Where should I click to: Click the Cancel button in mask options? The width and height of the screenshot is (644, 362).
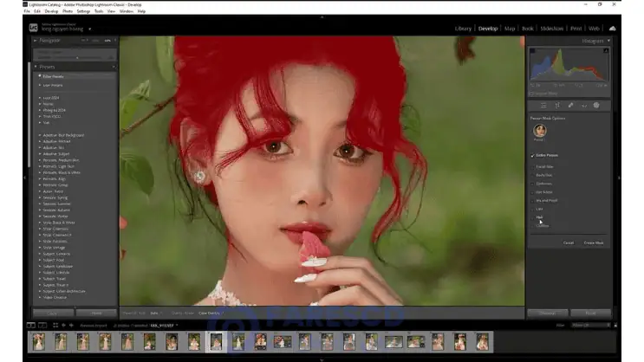click(x=569, y=242)
